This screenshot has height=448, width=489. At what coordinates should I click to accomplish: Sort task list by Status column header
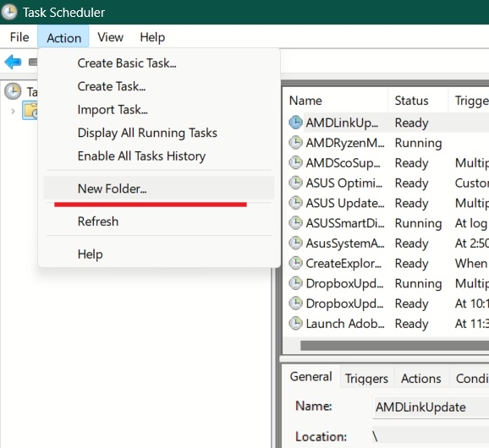(418, 101)
